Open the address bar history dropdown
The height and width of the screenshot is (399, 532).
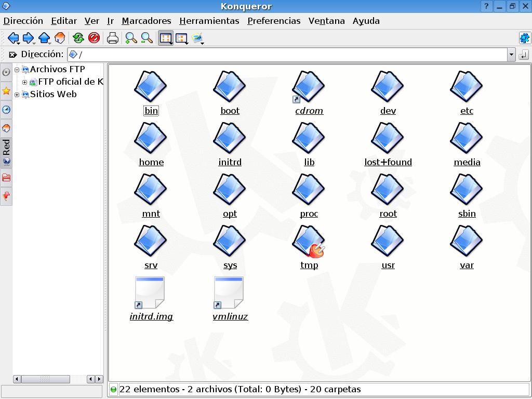(511, 55)
